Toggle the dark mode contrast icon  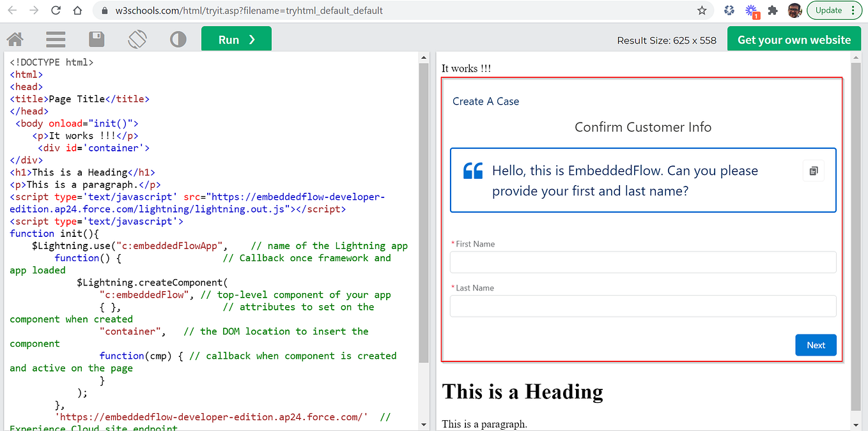pos(178,40)
